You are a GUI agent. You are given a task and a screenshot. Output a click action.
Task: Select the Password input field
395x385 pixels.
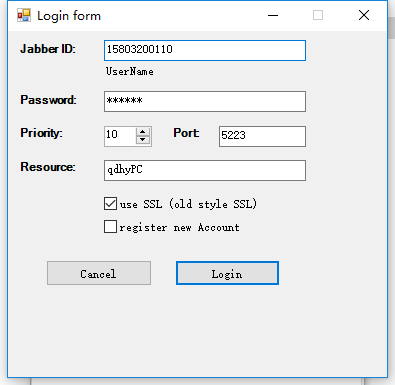point(205,101)
